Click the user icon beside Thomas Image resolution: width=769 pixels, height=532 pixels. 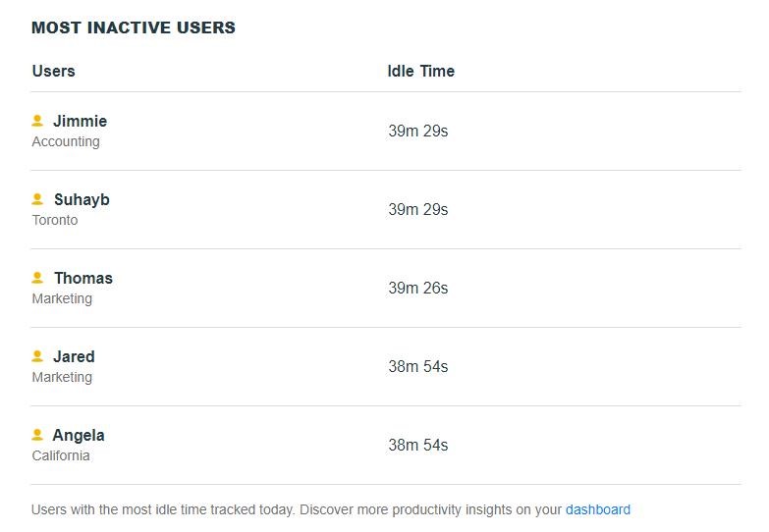(x=37, y=277)
